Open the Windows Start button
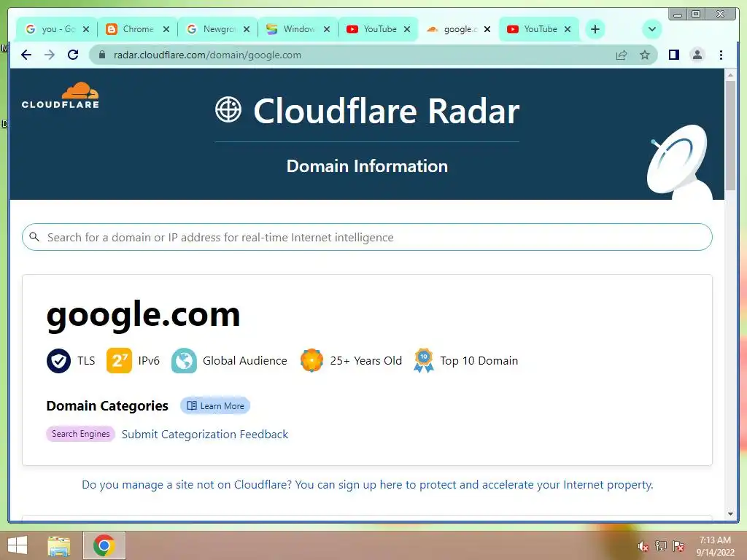Screen dimensions: 747x560 click(x=18, y=545)
